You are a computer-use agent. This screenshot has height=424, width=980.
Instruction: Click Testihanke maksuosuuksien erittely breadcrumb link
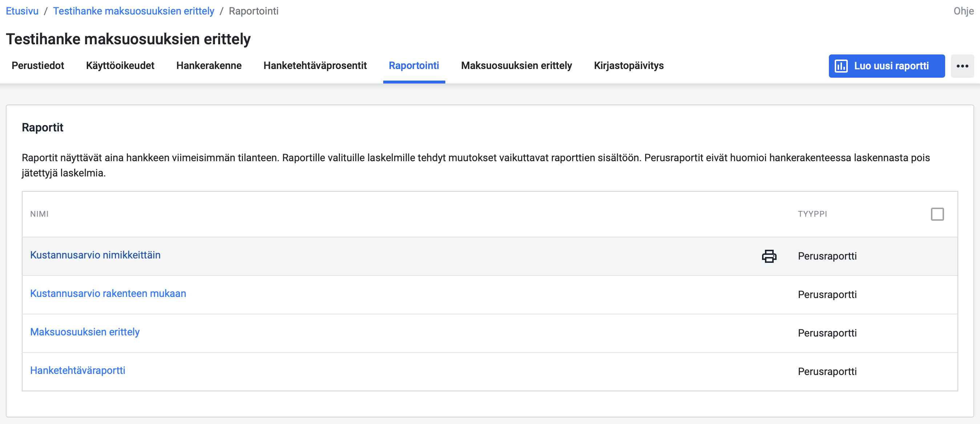[x=134, y=11]
